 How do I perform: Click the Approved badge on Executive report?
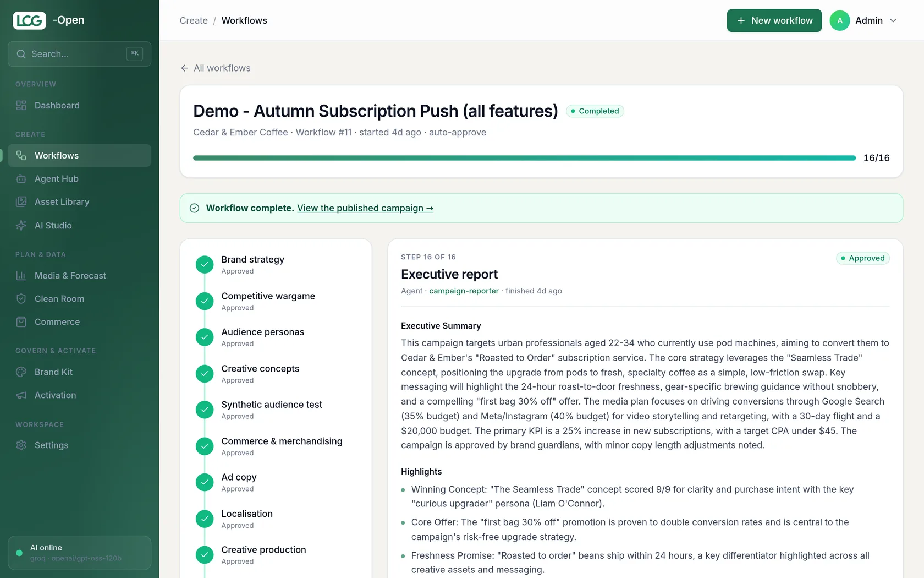tap(863, 258)
